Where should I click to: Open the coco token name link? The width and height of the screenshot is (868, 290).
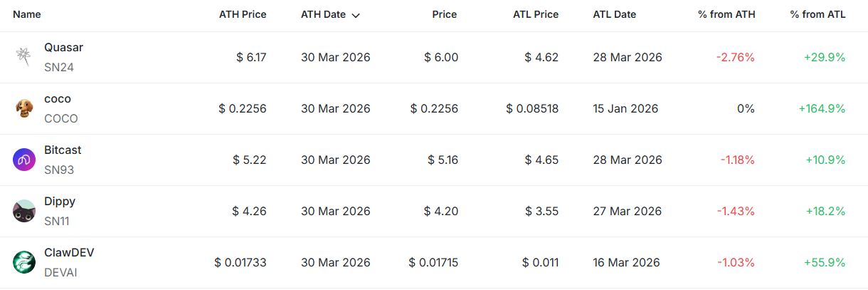pos(58,98)
